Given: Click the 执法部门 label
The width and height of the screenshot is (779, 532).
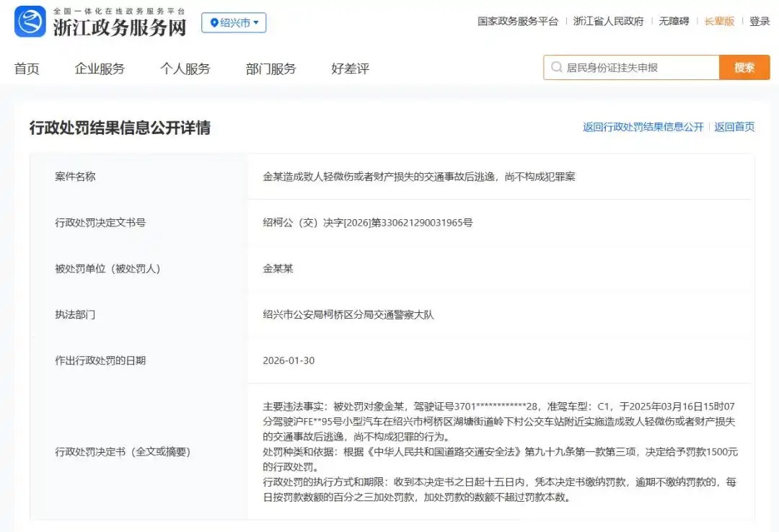Looking at the screenshot, I should [75, 314].
